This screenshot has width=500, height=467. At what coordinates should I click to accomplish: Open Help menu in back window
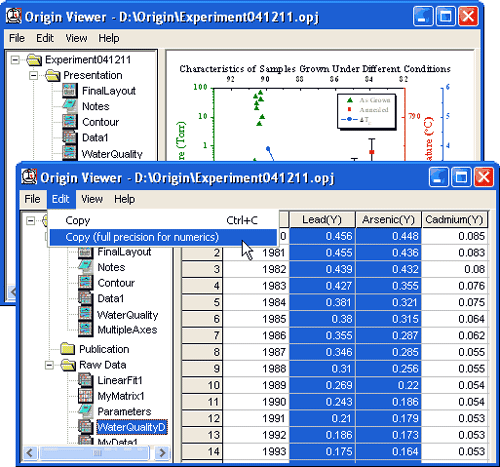pyautogui.click(x=109, y=38)
